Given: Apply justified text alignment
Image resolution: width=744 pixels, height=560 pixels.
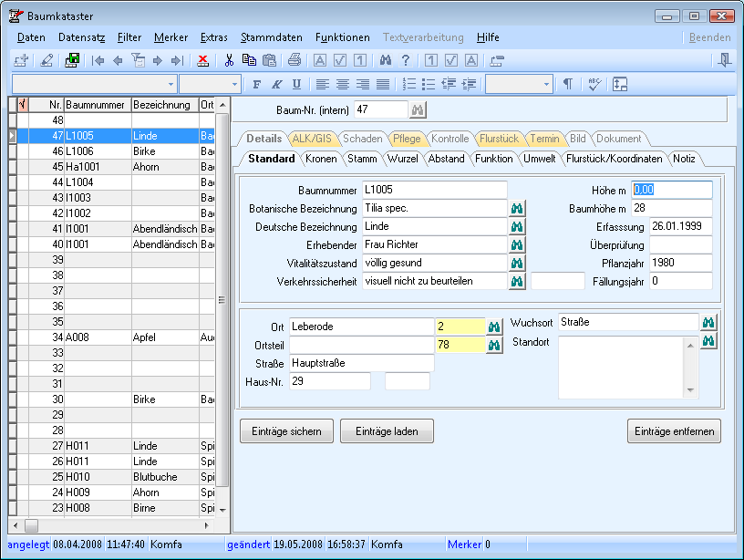Looking at the screenshot, I should 382,85.
